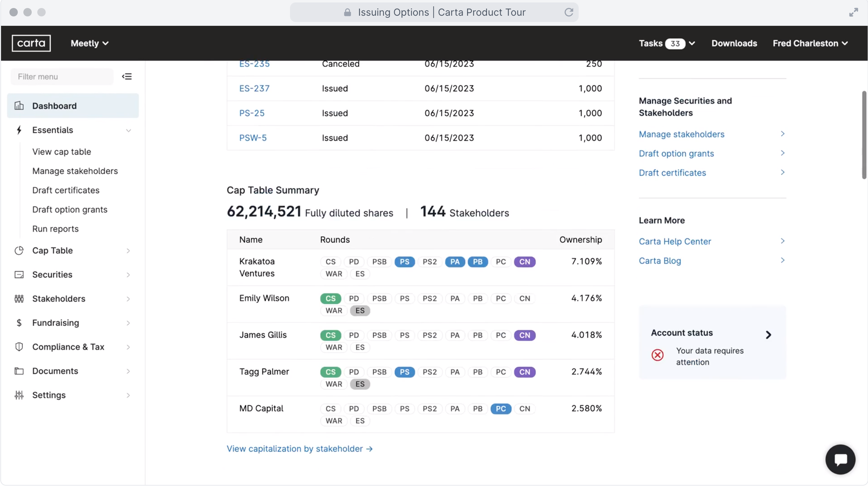
Task: Click the Settings sliders icon
Action: (x=19, y=395)
